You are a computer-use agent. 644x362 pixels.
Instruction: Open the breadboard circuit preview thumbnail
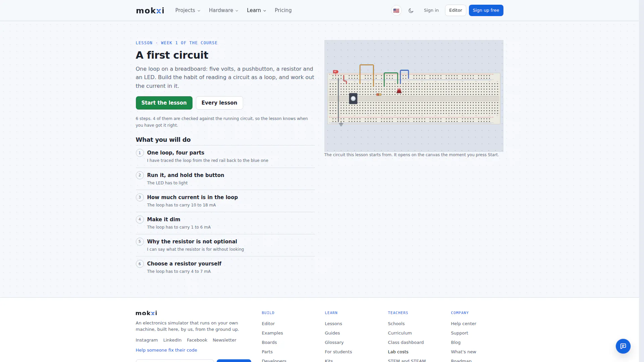(414, 96)
